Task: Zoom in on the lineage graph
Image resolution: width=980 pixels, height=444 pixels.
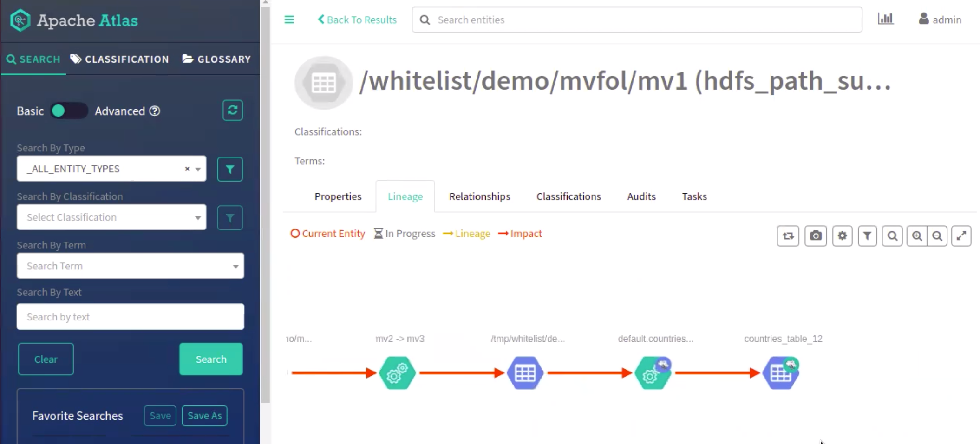Action: 917,236
